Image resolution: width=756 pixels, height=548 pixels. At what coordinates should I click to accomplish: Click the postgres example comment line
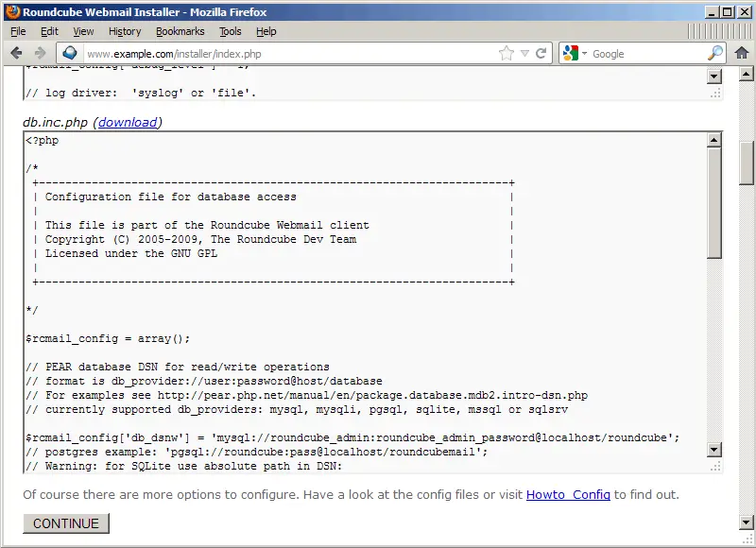(x=256, y=452)
